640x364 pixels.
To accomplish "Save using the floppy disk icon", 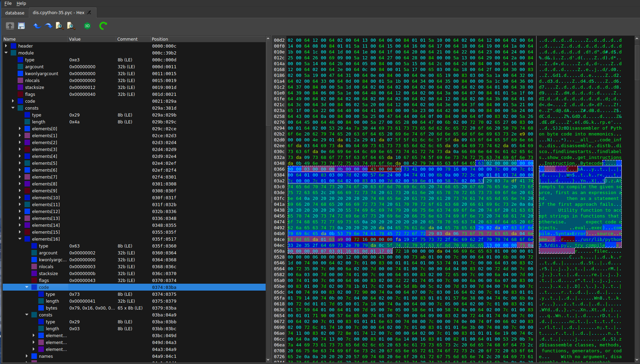I will click(21, 26).
